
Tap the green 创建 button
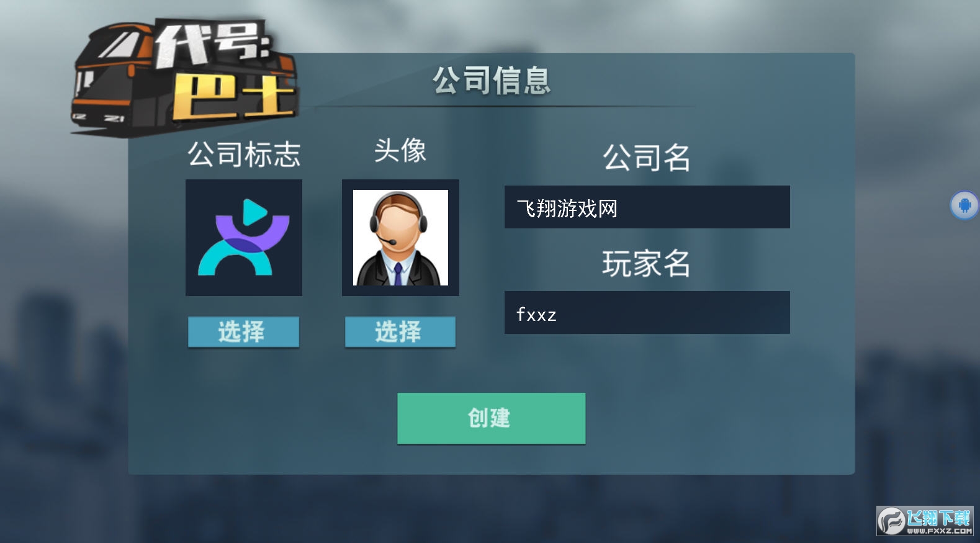[491, 418]
